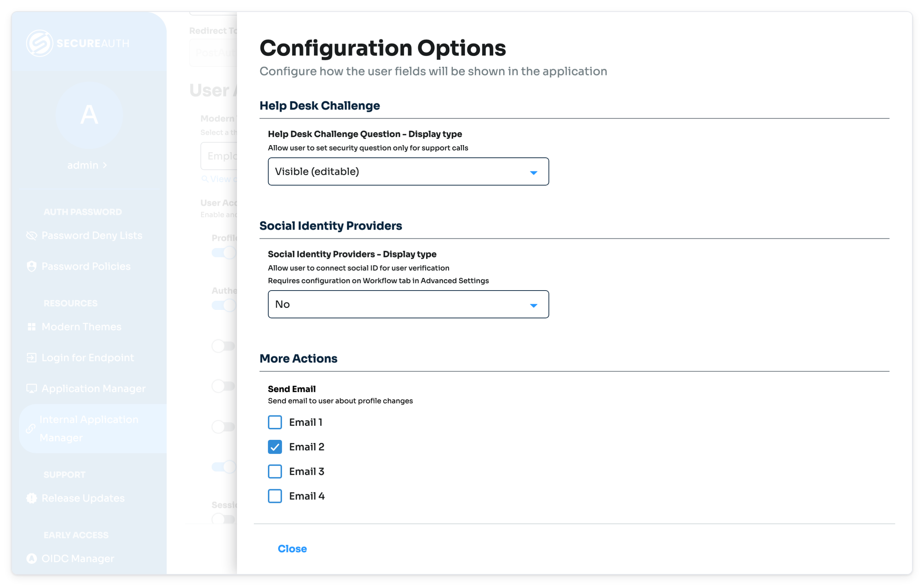Viewport: 924px width, 586px height.
Task: Click the Send Email heading
Action: coord(292,389)
